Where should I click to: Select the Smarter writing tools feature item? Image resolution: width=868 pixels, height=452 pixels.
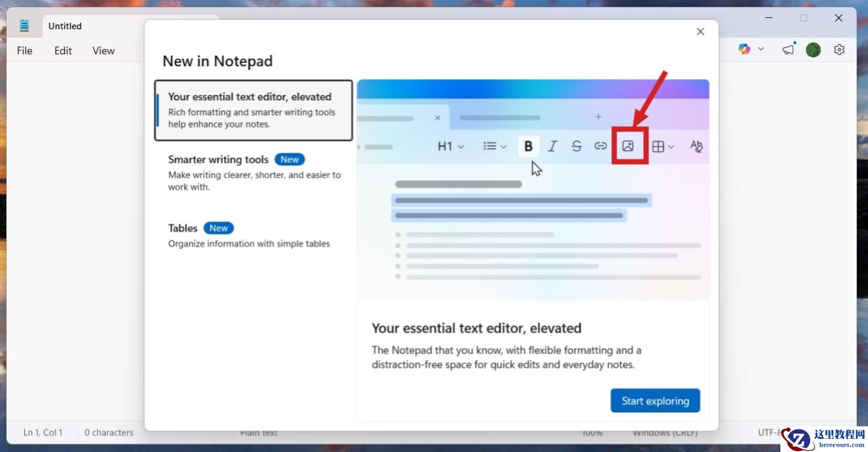pyautogui.click(x=254, y=173)
